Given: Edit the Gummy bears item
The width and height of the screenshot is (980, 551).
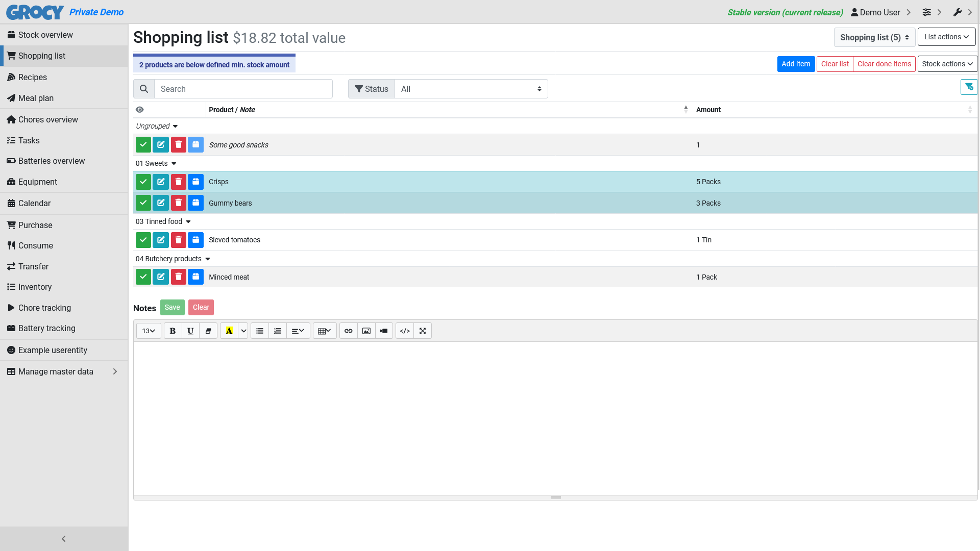Looking at the screenshot, I should point(161,203).
